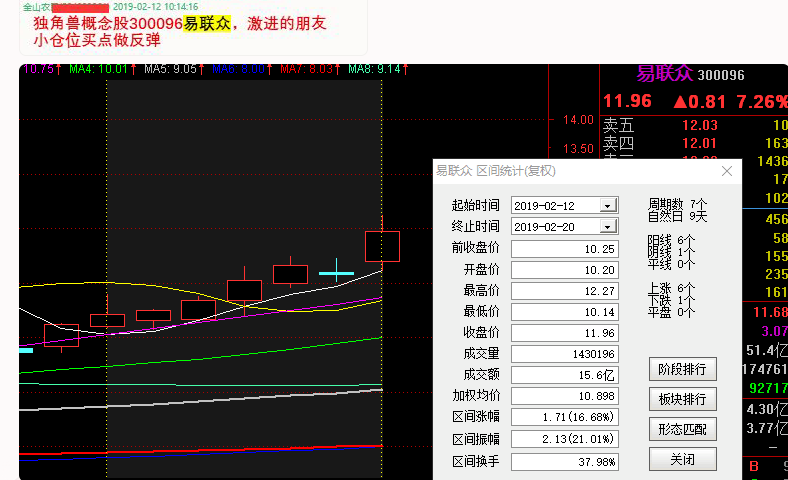This screenshot has width=788, height=480.
Task: Select the 成交量 field showing 1430196
Action: (565, 354)
